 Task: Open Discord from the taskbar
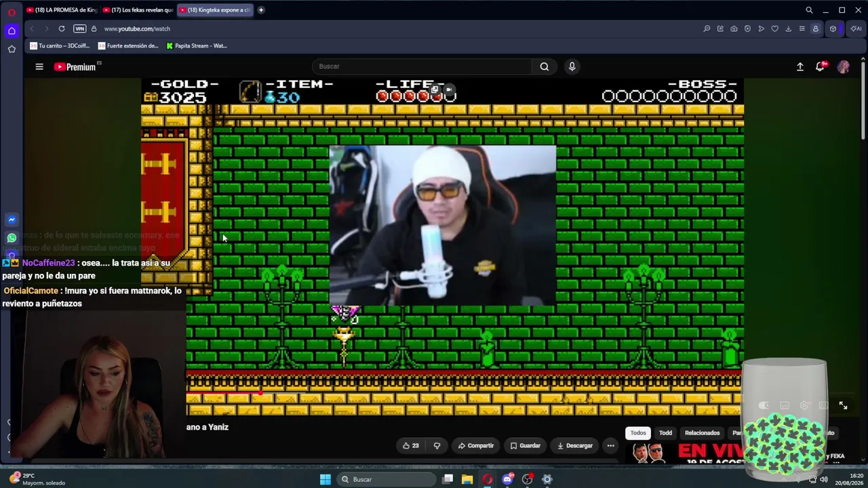507,479
